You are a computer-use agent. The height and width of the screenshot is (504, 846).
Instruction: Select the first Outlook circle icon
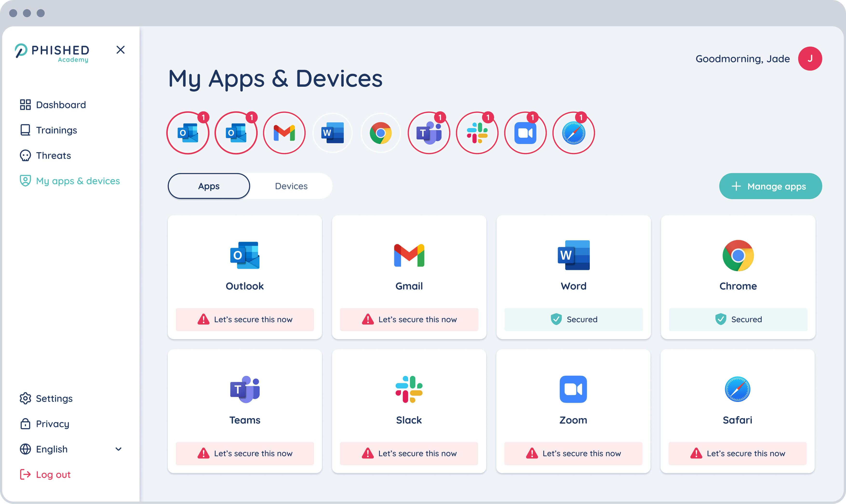(188, 133)
